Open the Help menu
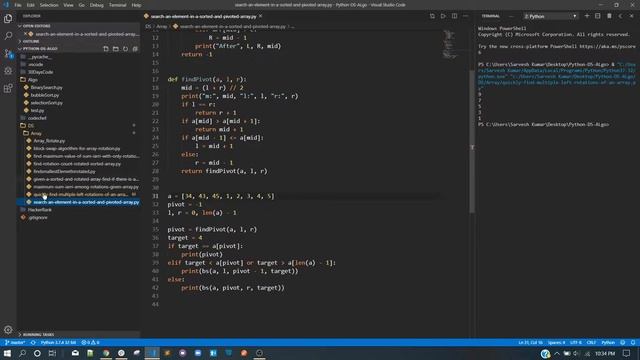Screen dimensions: 640x360 (136, 5)
